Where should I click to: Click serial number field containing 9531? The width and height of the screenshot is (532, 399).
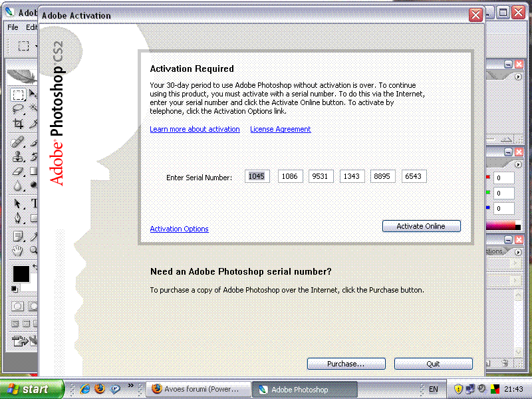click(321, 176)
